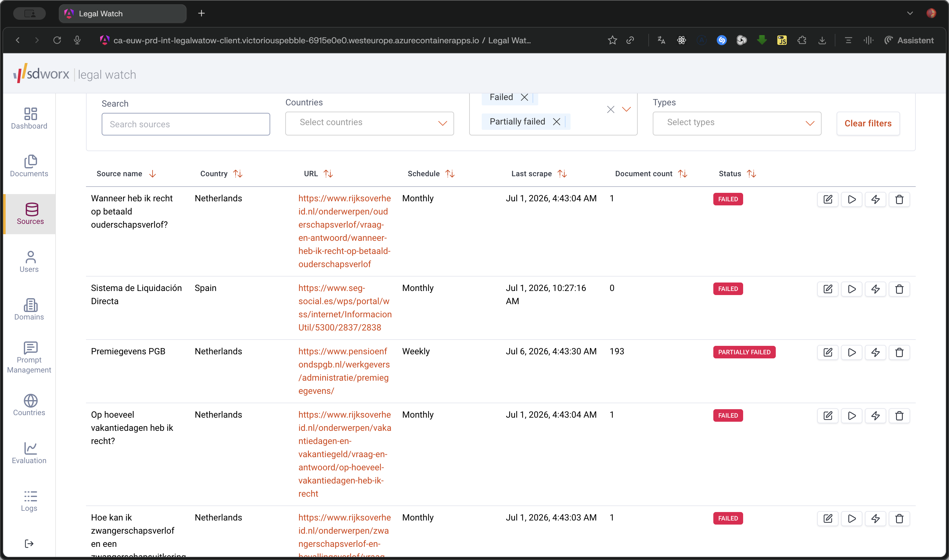Bookmark this page with the star icon
The width and height of the screenshot is (949, 560).
pyautogui.click(x=612, y=40)
